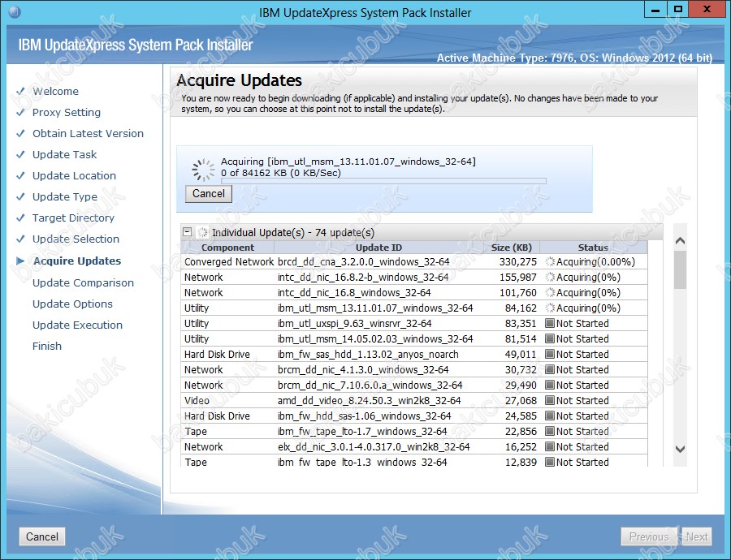Screen dimensions: 731x560
Task: Click the Acquiring(0.00%) status text
Action: click(596, 262)
